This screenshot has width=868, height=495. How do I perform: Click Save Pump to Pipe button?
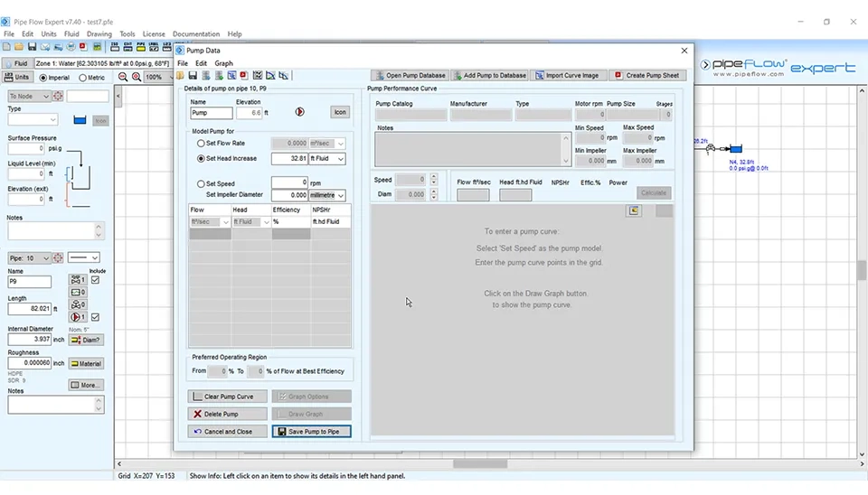coord(311,432)
